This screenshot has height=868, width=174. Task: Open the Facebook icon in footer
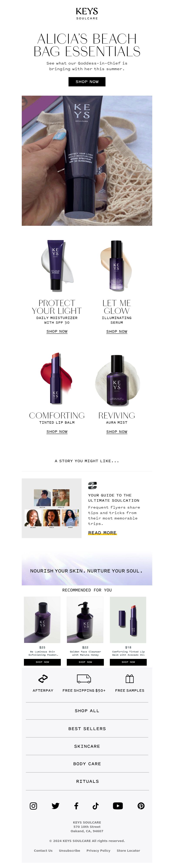76,806
